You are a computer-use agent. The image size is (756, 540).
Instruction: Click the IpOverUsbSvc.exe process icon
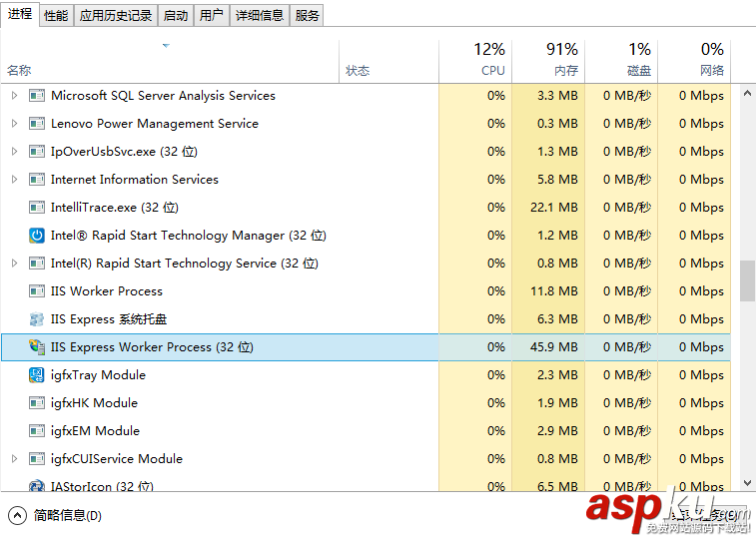(37, 152)
